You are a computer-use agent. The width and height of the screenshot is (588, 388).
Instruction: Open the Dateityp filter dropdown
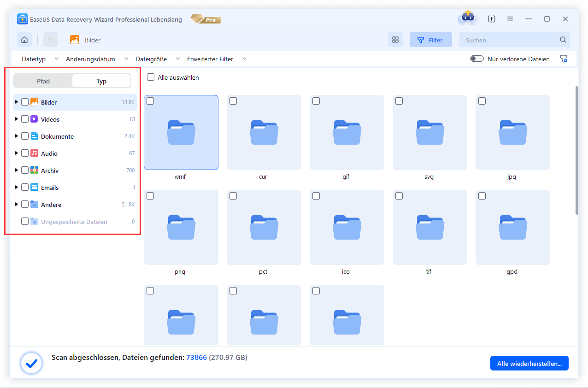(x=40, y=59)
